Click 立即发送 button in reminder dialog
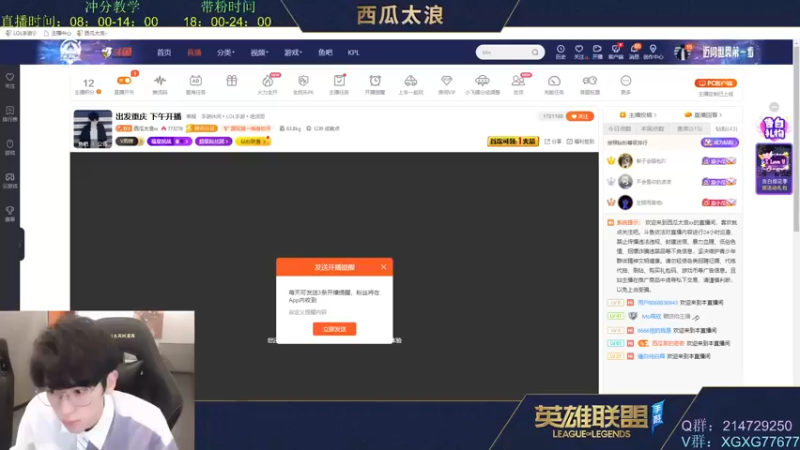 point(334,329)
